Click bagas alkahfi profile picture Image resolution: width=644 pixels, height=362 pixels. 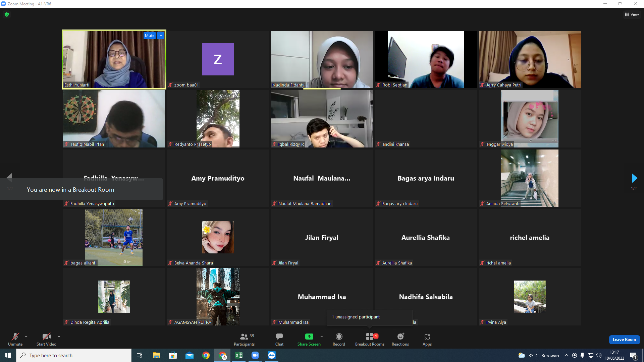tap(114, 238)
